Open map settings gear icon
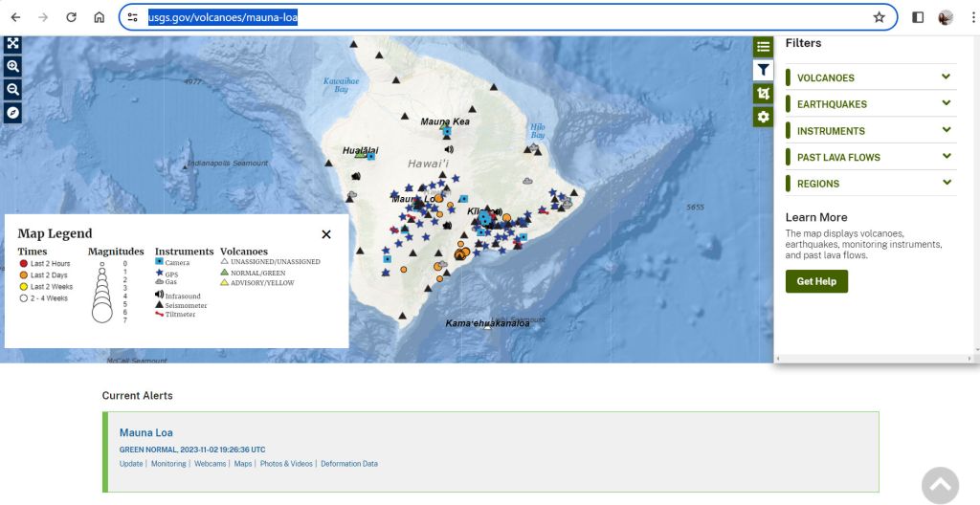980x505 pixels. 763,117
